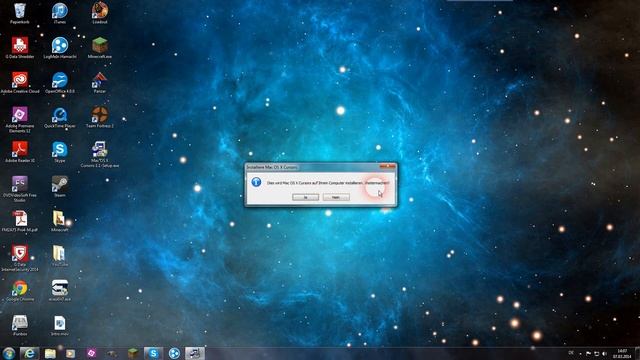Decline installation with the Nein button
This screenshot has height=360, width=640.
coord(336,197)
